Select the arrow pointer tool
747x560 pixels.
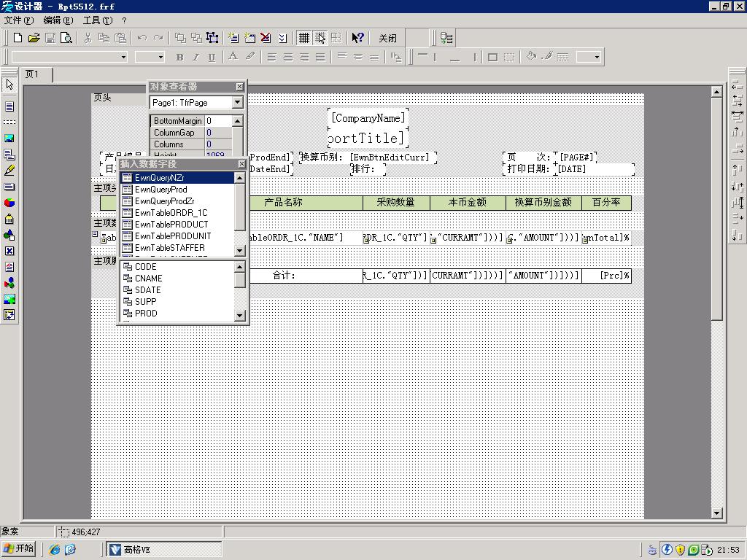(9, 85)
